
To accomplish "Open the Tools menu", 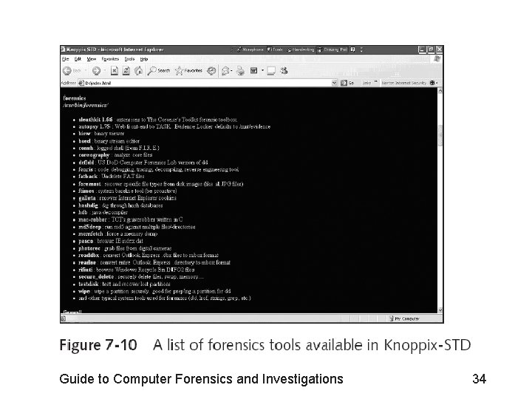I will (129, 59).
